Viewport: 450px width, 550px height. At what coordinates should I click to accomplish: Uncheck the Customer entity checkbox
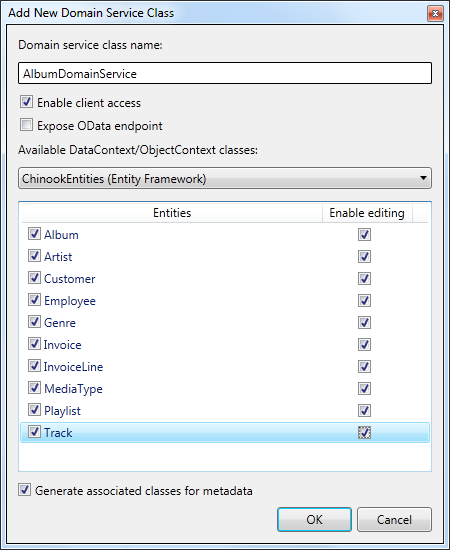[x=34, y=278]
